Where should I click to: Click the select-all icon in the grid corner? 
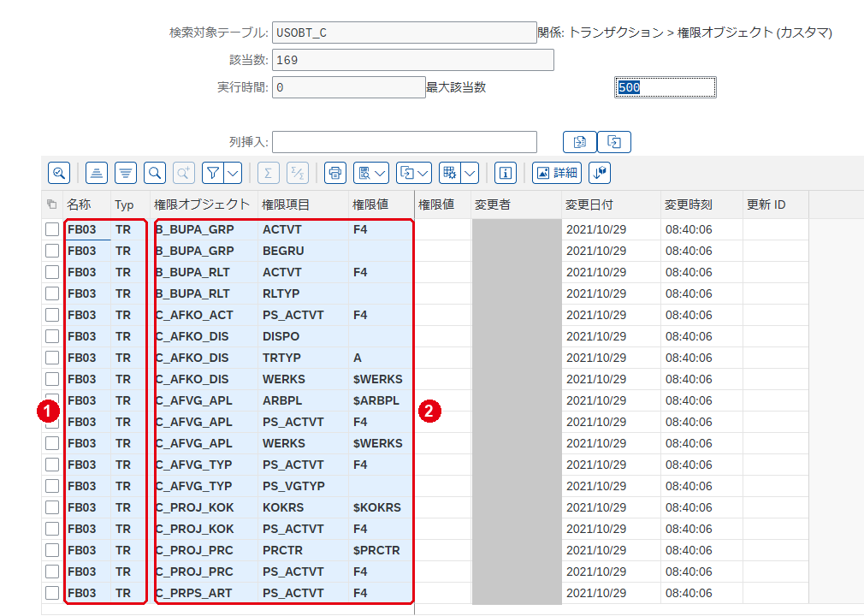pos(52,204)
